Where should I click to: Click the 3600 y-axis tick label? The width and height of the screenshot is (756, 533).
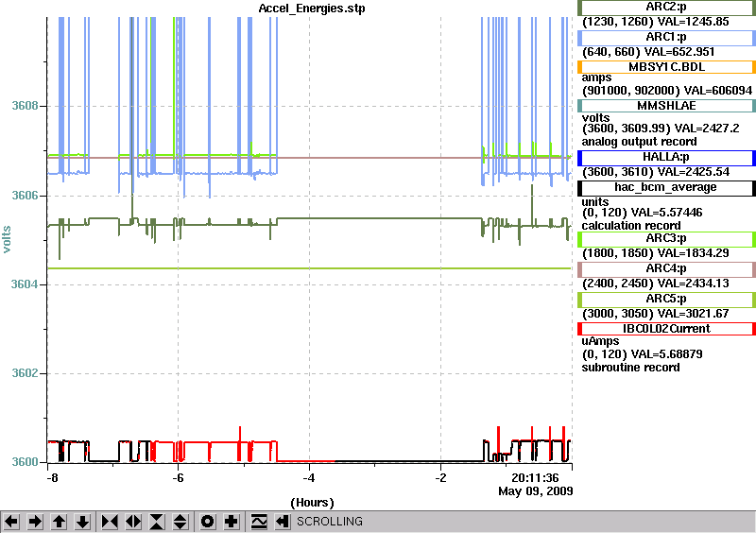pos(25,462)
